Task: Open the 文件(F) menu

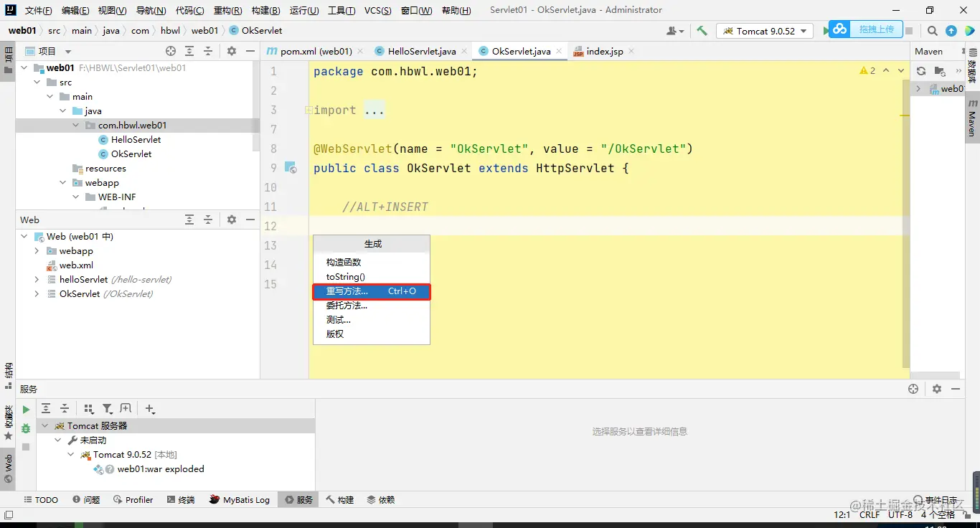Action: pos(39,10)
